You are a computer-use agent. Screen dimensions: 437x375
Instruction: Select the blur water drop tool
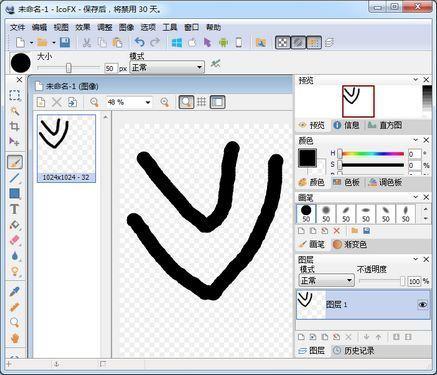point(15,256)
